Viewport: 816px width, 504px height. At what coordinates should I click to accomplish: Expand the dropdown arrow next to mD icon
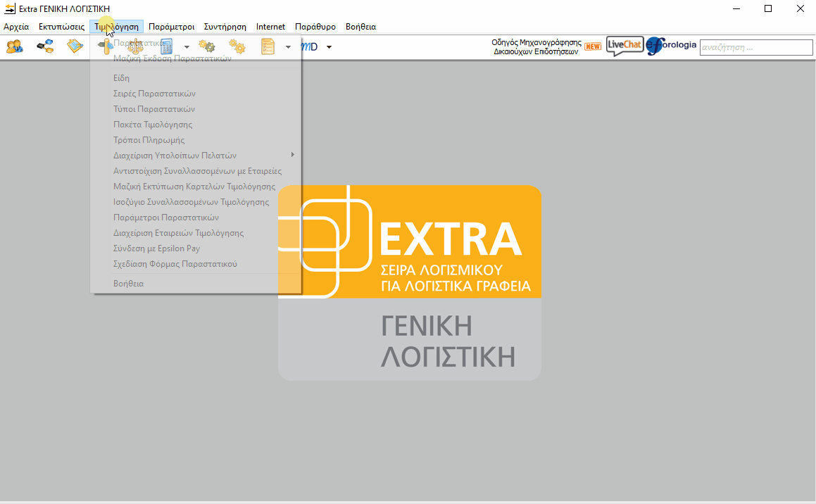click(x=329, y=47)
